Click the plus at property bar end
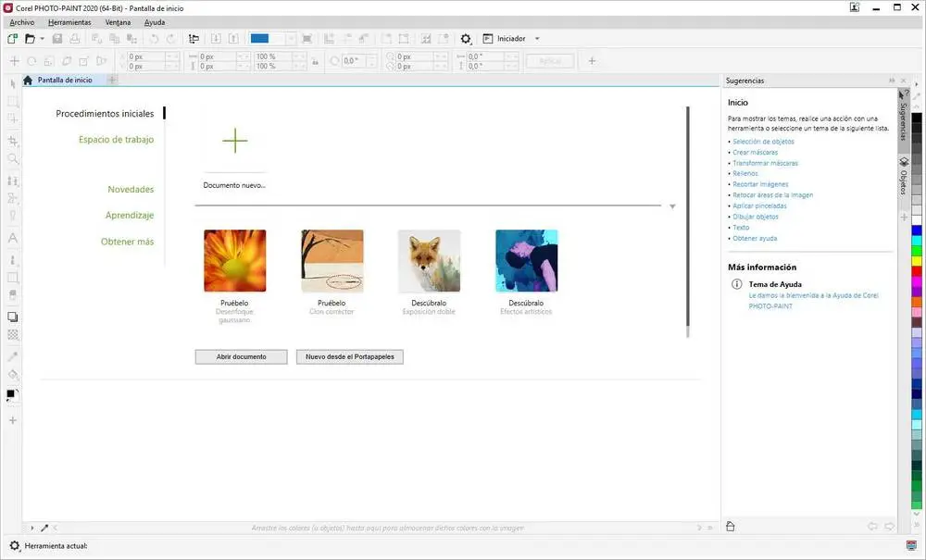926x560 pixels. click(x=592, y=61)
